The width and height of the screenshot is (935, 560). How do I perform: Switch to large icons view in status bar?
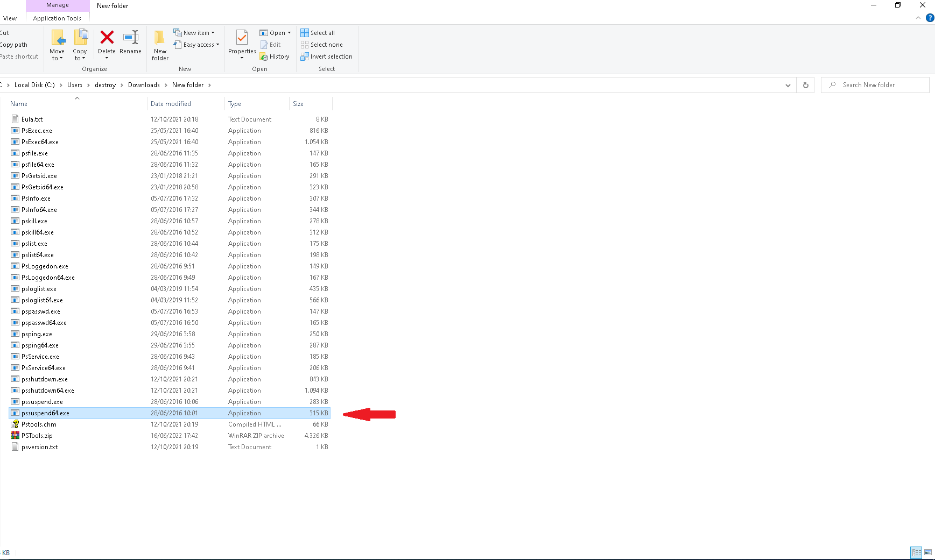pyautogui.click(x=928, y=552)
